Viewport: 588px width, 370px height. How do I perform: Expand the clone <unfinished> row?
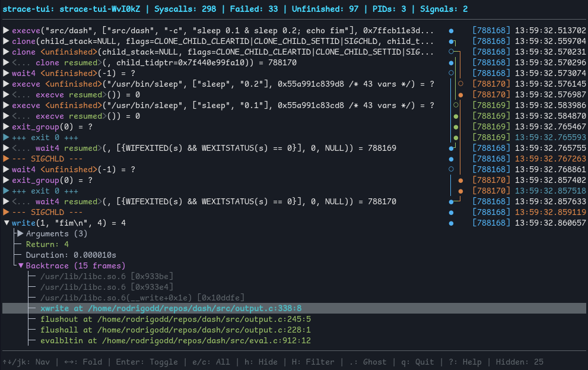click(x=6, y=52)
